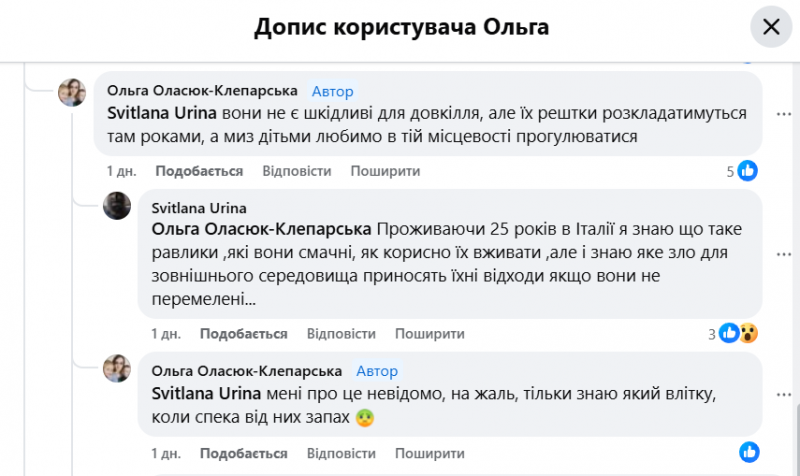
Task: Reply to the last comment via Відповісти
Action: 341,449
